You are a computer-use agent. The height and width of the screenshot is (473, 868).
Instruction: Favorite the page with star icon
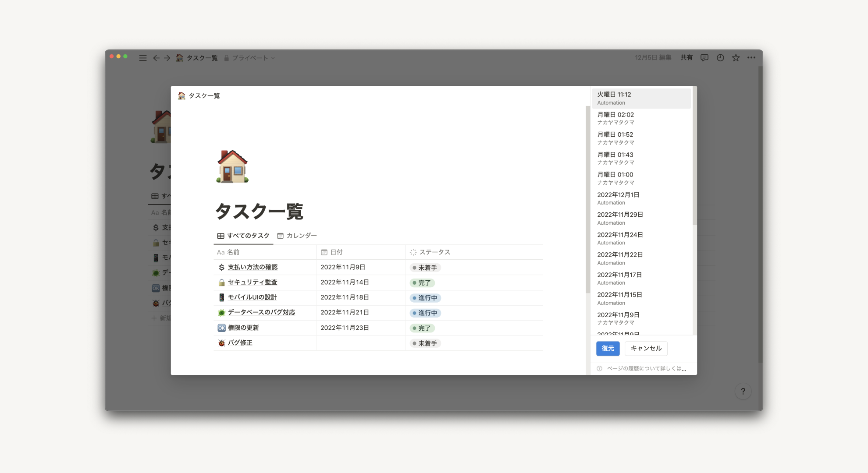(x=736, y=58)
